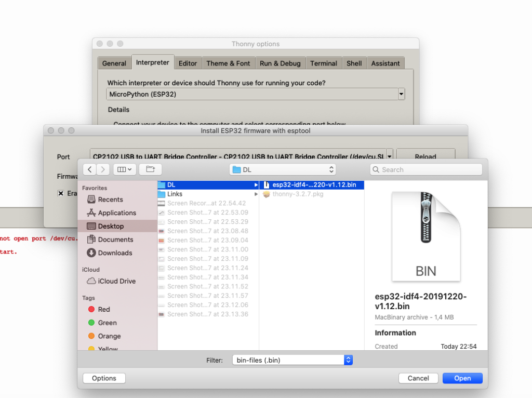The width and height of the screenshot is (532, 398).
Task: Open Applications in Favorites sidebar
Action: 112,213
